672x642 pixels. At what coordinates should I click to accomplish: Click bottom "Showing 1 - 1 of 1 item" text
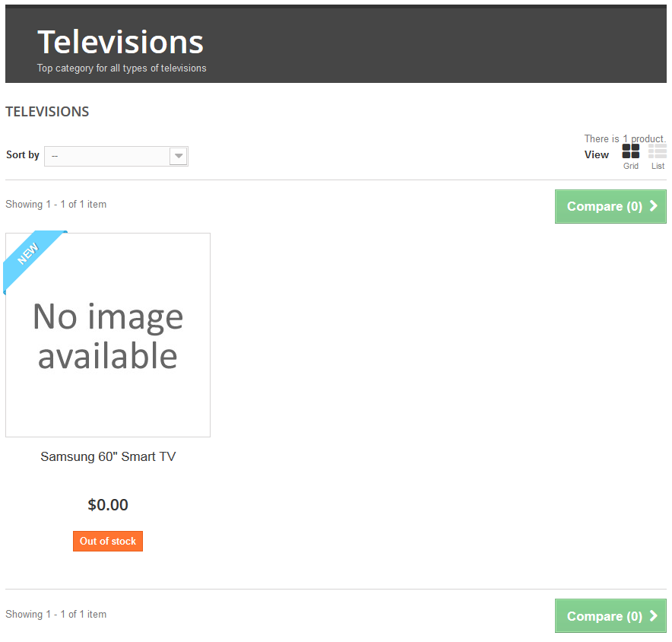[x=55, y=615]
